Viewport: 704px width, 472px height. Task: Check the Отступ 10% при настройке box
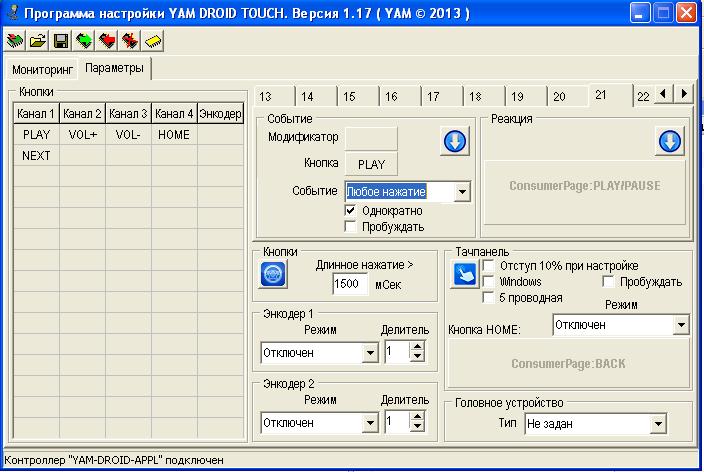point(488,266)
